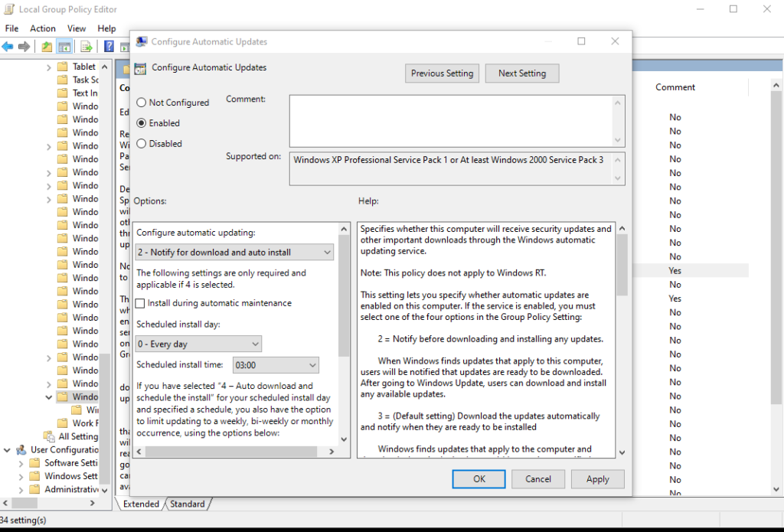Open the Scheduled install time dropdown
The height and width of the screenshot is (532, 784).
point(276,365)
